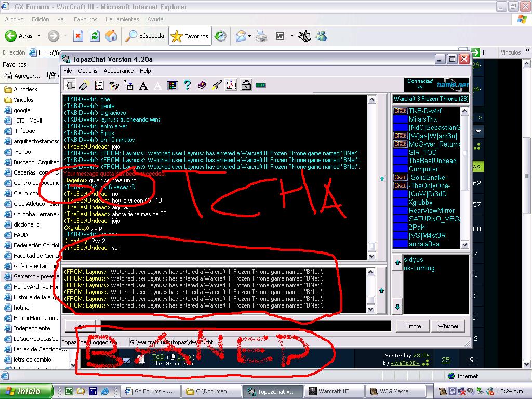This screenshot has height=399, width=532.
Task: Click the printer icon in IE toolbar
Action: [x=261, y=36]
